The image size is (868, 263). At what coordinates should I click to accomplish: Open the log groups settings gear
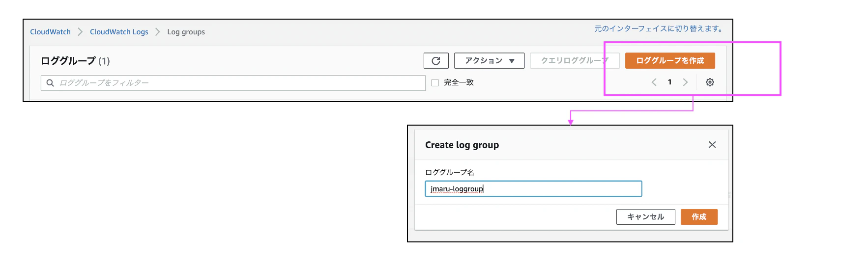pos(710,82)
